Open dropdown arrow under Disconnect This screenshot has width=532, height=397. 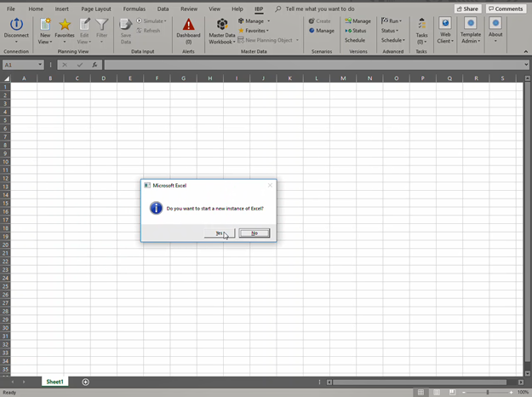tap(16, 42)
